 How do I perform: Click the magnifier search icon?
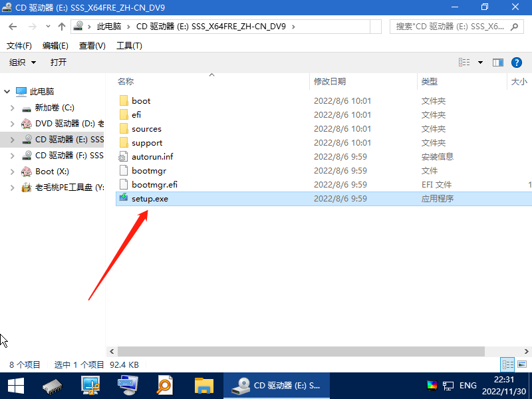pyautogui.click(x=514, y=27)
